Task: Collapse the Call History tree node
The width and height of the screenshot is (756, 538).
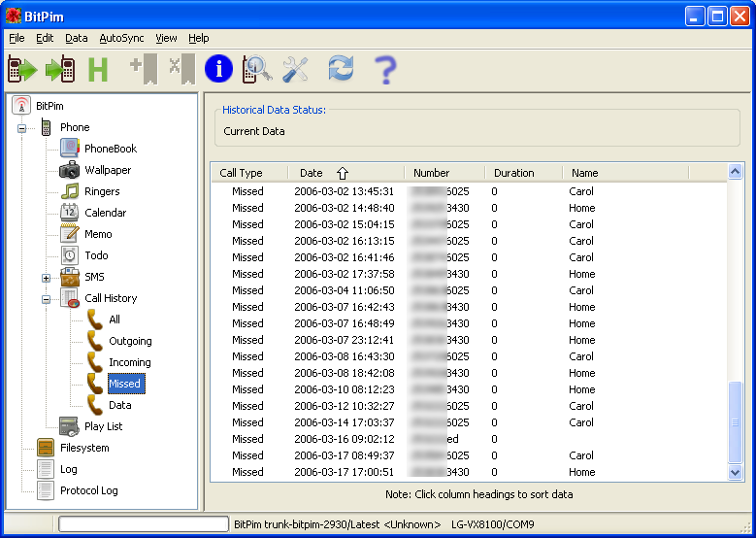Action: [x=46, y=299]
